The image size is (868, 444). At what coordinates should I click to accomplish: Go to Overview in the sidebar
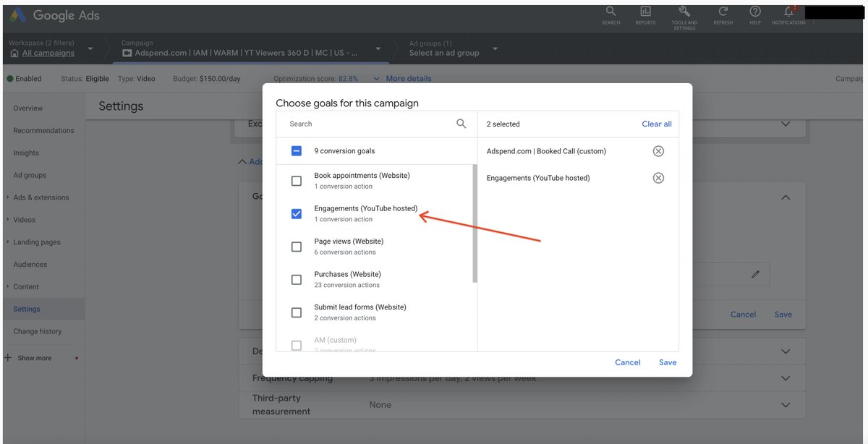28,108
